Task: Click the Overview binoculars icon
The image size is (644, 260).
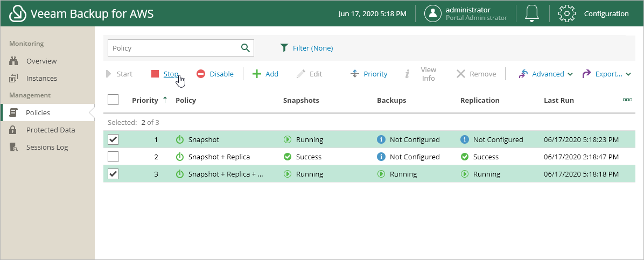Action: (13, 61)
